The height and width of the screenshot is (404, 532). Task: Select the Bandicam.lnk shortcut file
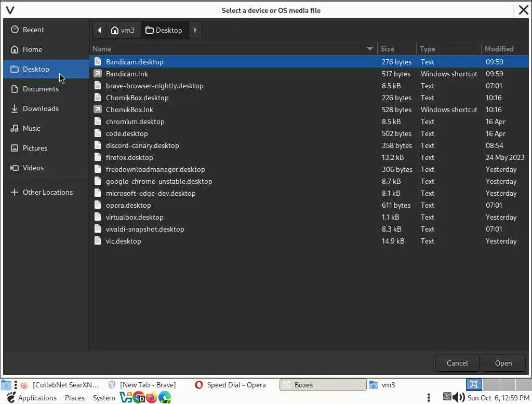click(x=310, y=74)
